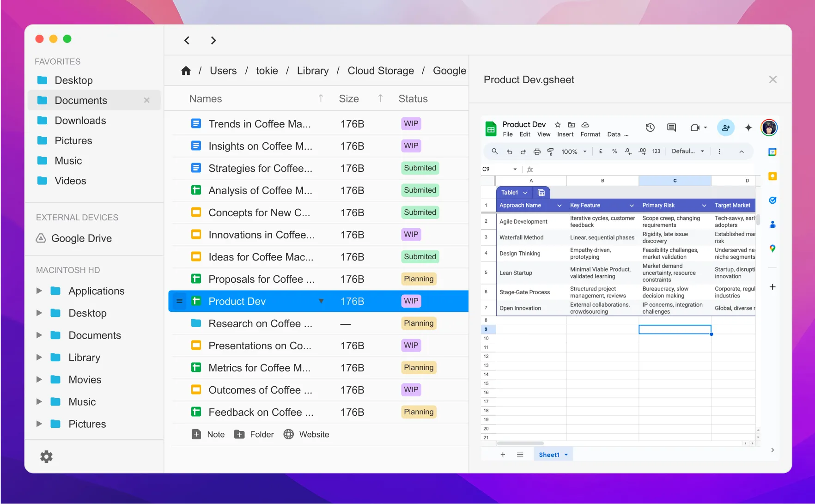This screenshot has width=815, height=504.
Task: Collapse the Sheets toolbar with chevron
Action: pos(742,152)
